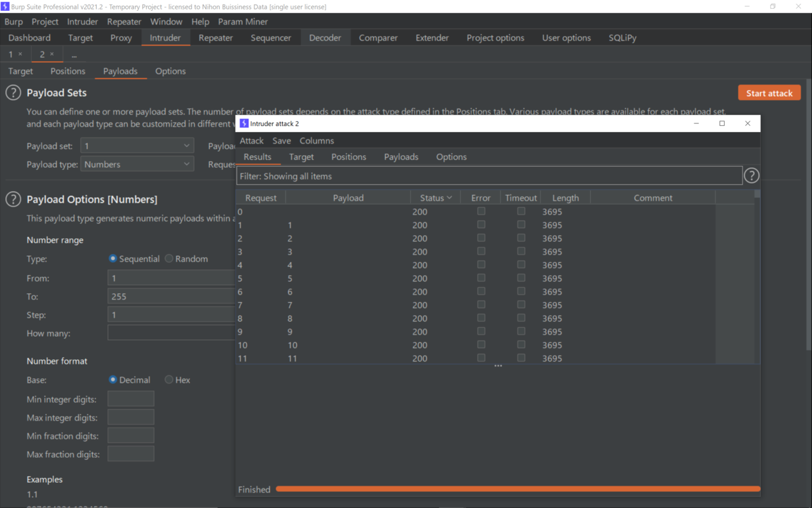This screenshot has height=508, width=812.
Task: Tick the Error checkbox for request 10
Action: [x=481, y=345]
